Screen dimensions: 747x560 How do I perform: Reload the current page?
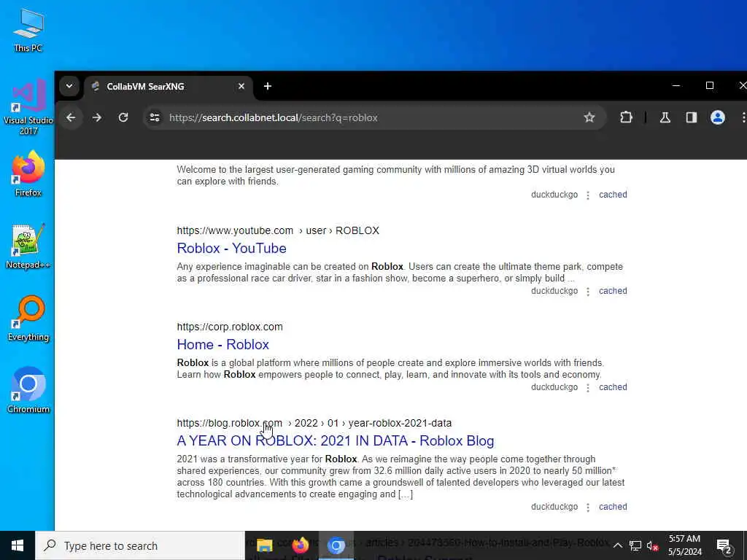[x=123, y=117]
